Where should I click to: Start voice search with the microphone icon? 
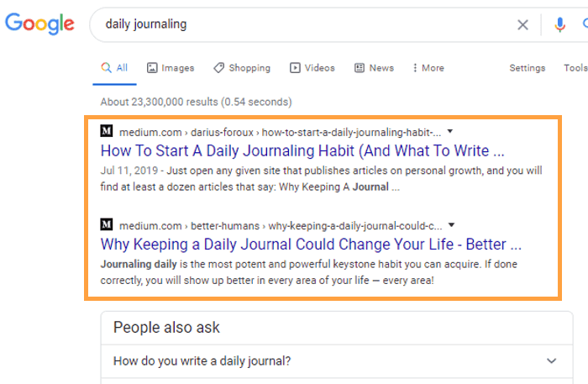click(559, 24)
